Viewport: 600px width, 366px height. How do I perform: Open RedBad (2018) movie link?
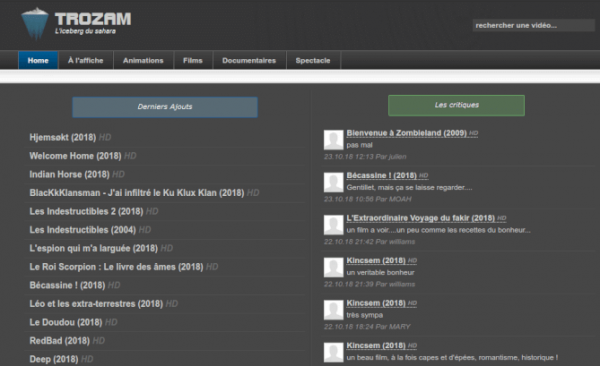[60, 341]
